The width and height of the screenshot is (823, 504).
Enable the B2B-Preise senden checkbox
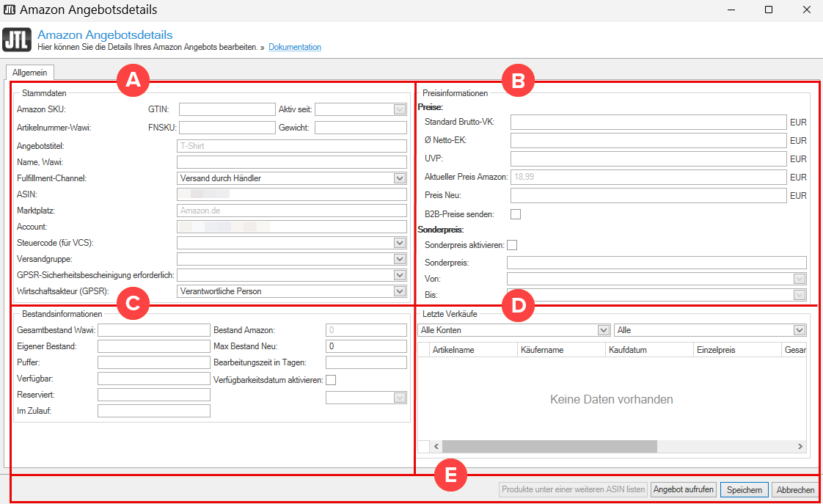(x=516, y=214)
